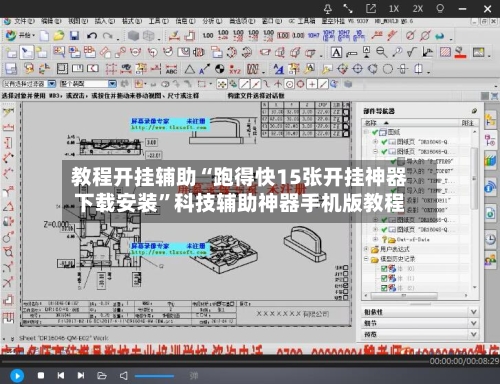Click the diameter symbol icon with slash
Image resolution: width=500 pixels, height=384 pixels.
(410, 35)
